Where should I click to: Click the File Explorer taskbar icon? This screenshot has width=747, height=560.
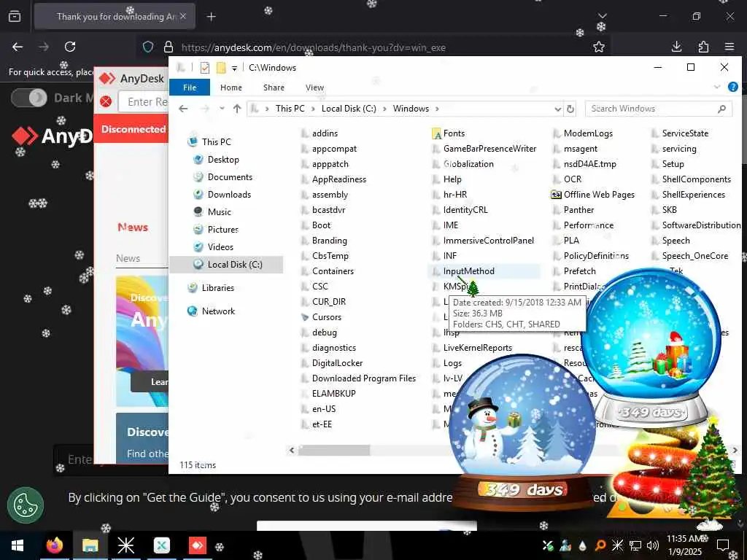pos(90,545)
